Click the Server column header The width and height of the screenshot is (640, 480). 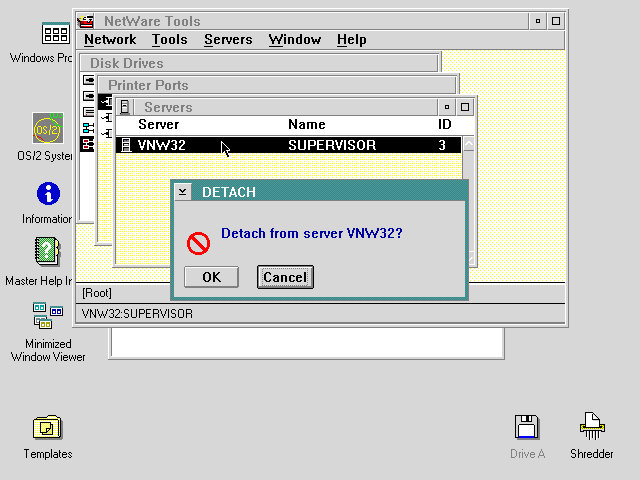click(x=158, y=124)
